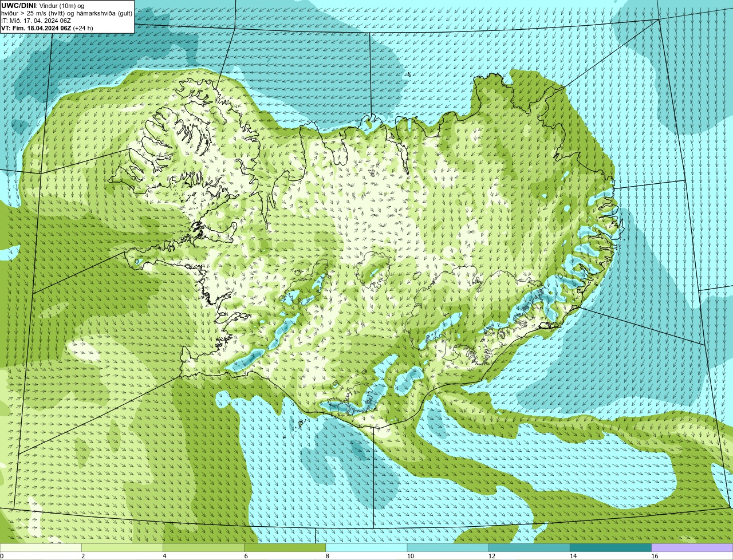
Task: Click the "10" scale label
Action: (x=411, y=556)
